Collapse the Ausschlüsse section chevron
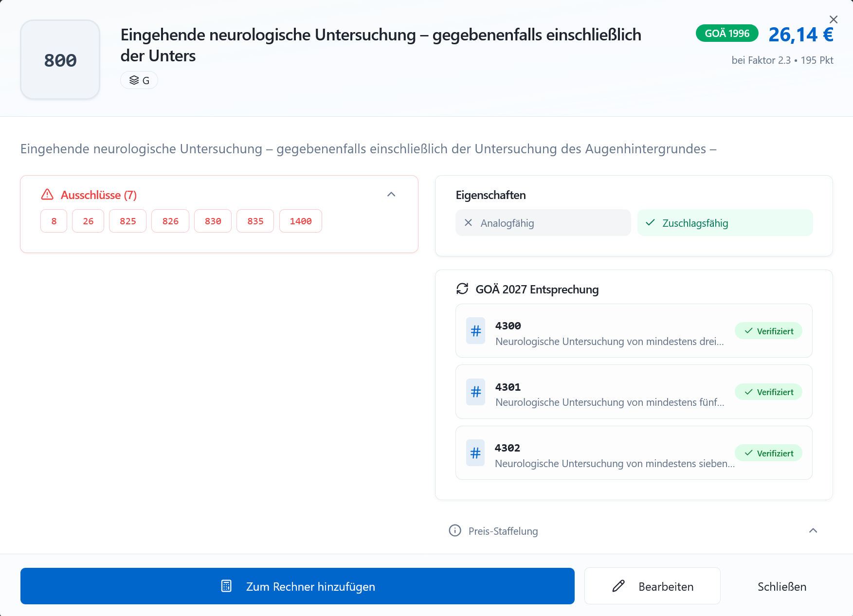 click(x=391, y=195)
